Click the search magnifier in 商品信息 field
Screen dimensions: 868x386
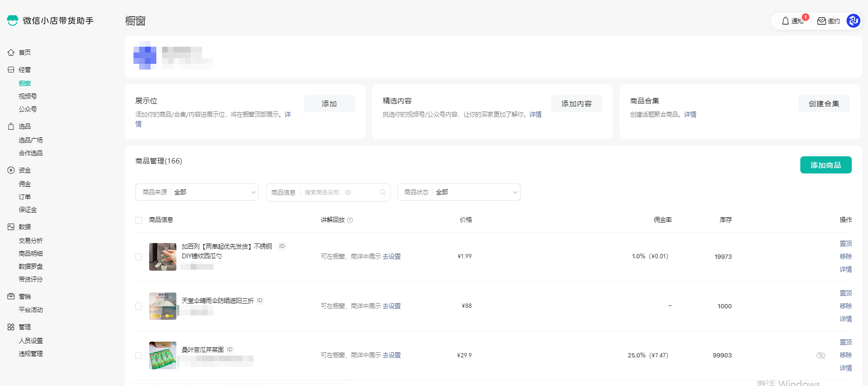coord(383,193)
